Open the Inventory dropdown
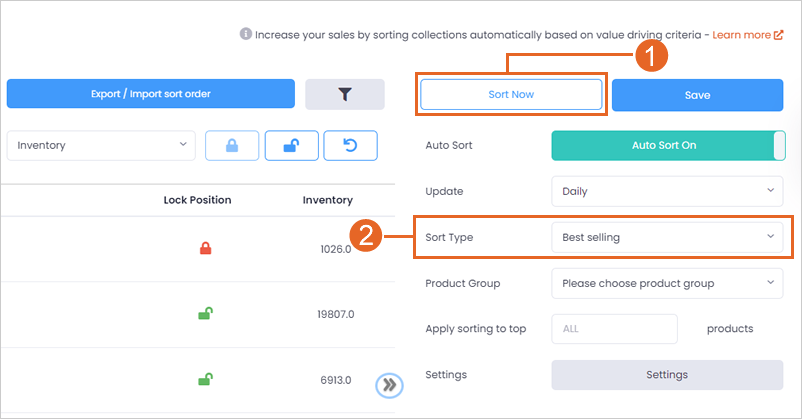802x419 pixels. 101,145
